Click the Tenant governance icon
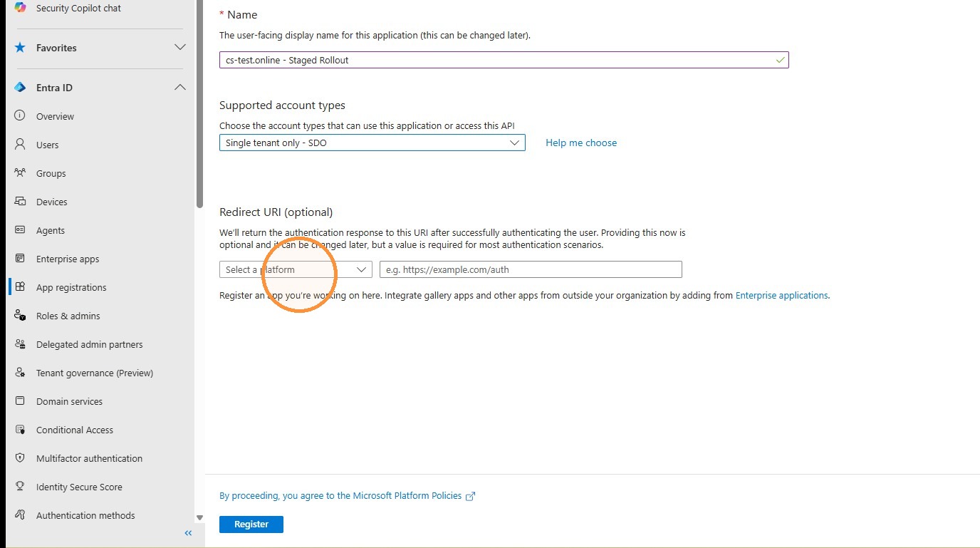 [x=20, y=372]
